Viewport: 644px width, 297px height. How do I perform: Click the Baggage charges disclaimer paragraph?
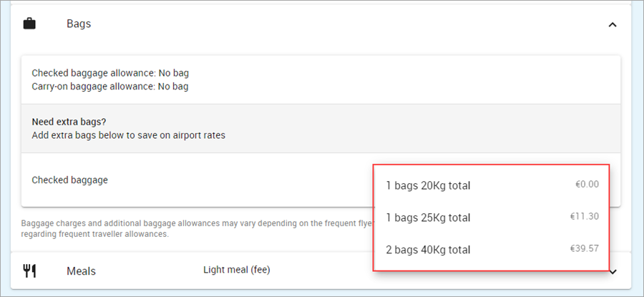[x=197, y=229]
